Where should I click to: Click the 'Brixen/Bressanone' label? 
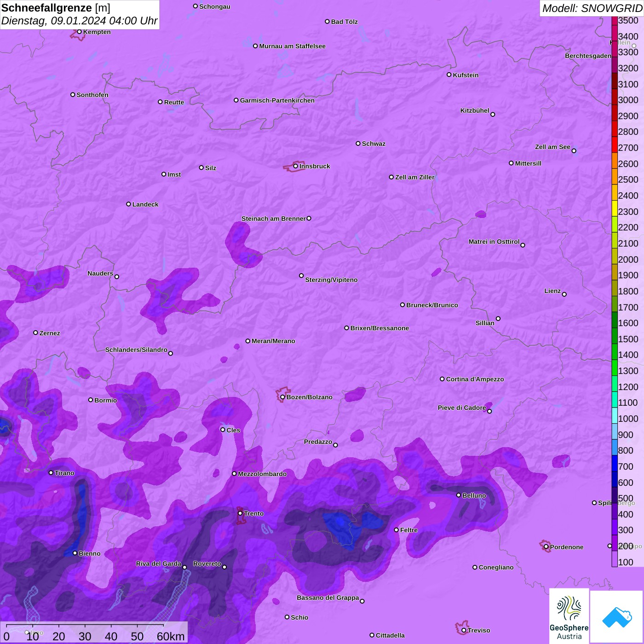tap(379, 328)
